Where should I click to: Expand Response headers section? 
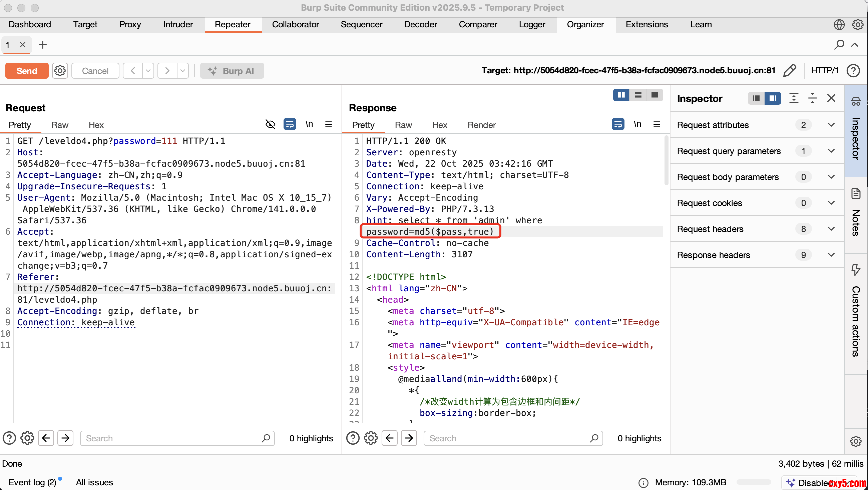click(x=831, y=255)
